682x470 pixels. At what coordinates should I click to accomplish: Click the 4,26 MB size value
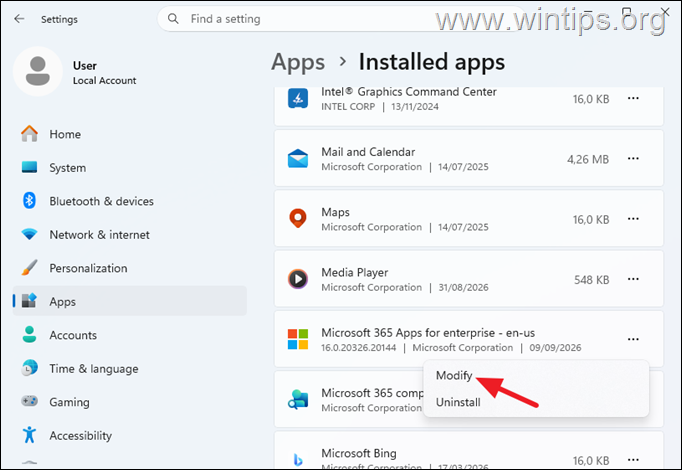[x=588, y=159]
